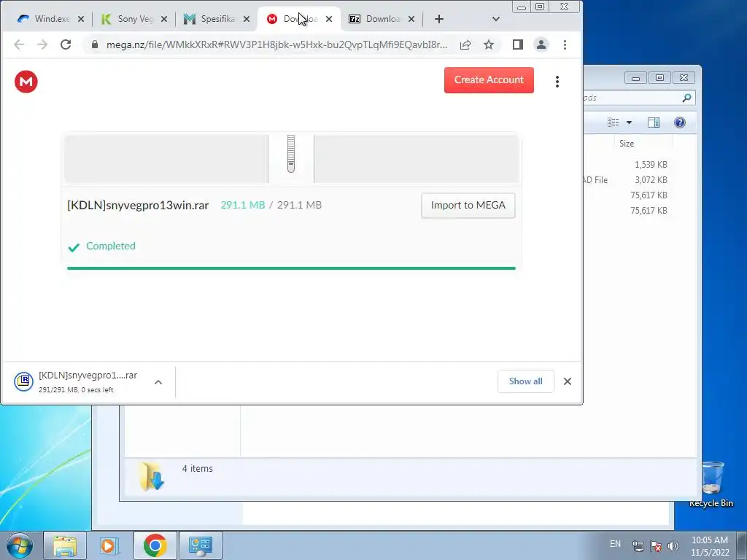Close the 7z Download tab

(411, 19)
